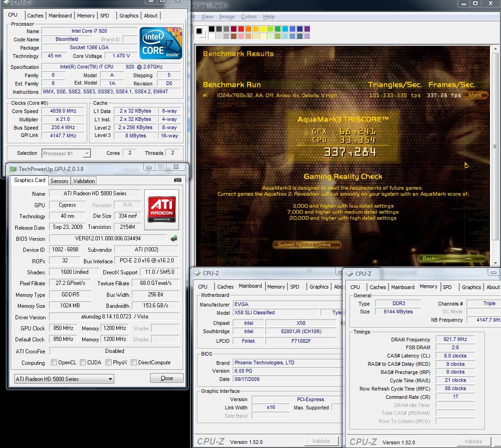
Task: Open the Validation tab in GPU-Z
Action: tap(84, 181)
